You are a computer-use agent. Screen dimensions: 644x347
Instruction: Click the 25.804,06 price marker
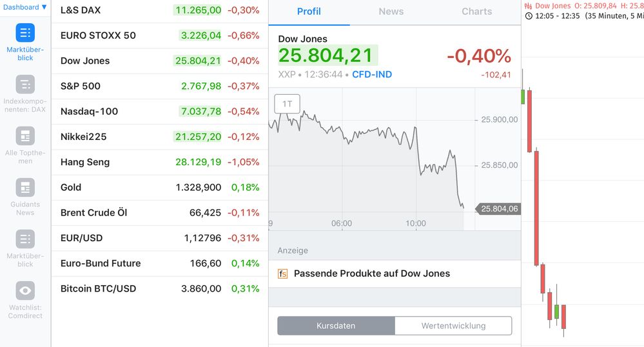click(500, 208)
